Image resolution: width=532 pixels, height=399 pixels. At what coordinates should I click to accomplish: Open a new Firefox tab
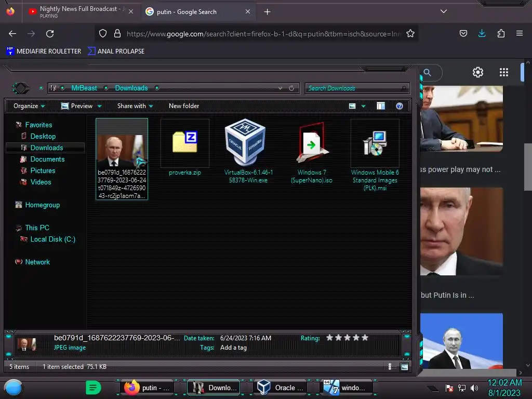pyautogui.click(x=268, y=12)
